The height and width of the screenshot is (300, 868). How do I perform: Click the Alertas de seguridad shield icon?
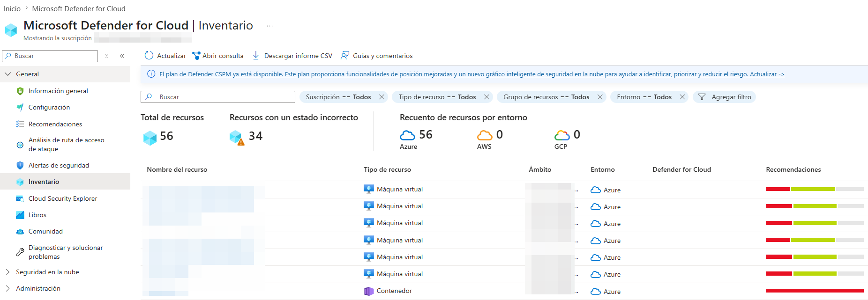tap(20, 165)
